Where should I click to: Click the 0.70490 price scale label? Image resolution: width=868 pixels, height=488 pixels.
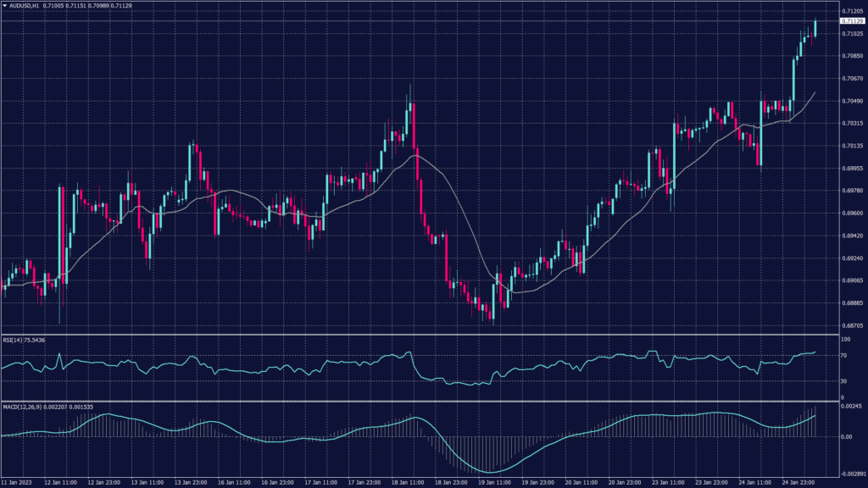pos(852,101)
